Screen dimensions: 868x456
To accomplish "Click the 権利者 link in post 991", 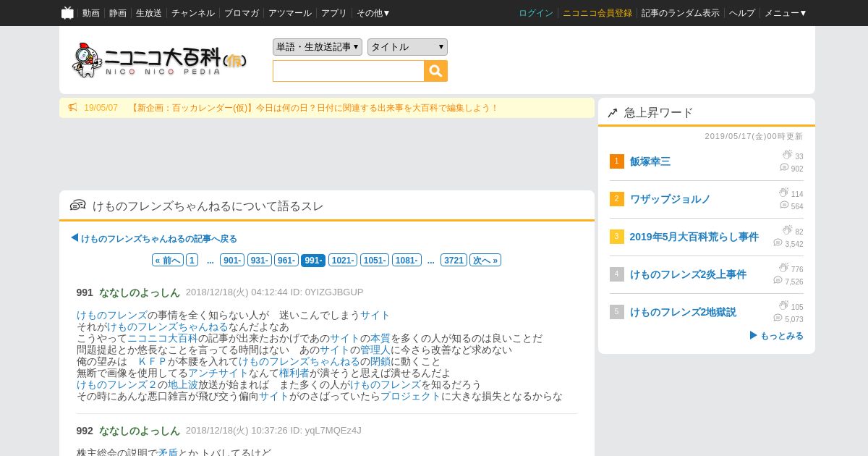I will point(294,373).
